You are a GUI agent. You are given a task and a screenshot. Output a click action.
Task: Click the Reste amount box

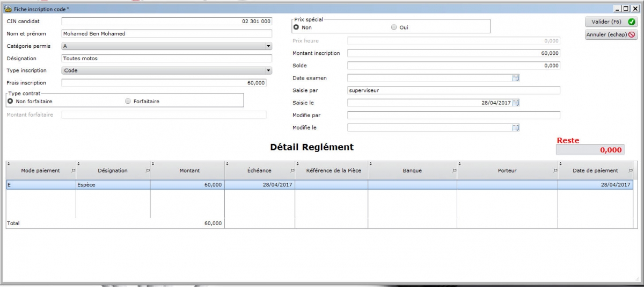[590, 150]
